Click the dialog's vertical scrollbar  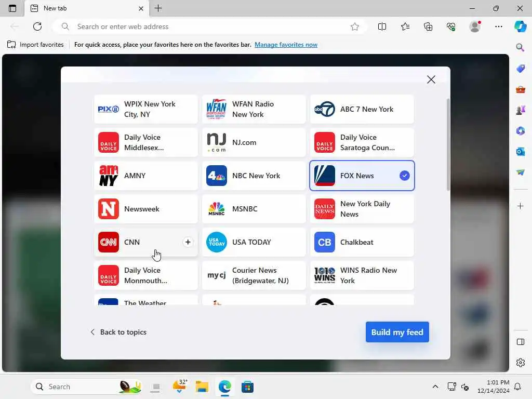(448, 144)
